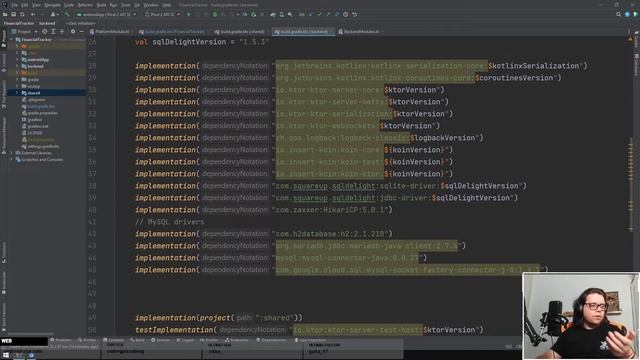Open the run configuration dropdown
Viewport: 640px width, 360px height.
(106, 14)
